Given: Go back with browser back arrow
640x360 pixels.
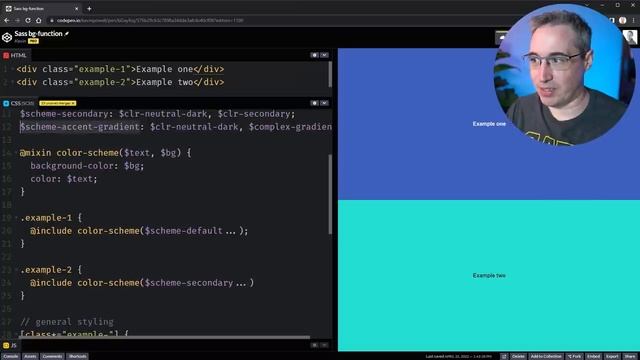Looking at the screenshot, I should point(7,20).
